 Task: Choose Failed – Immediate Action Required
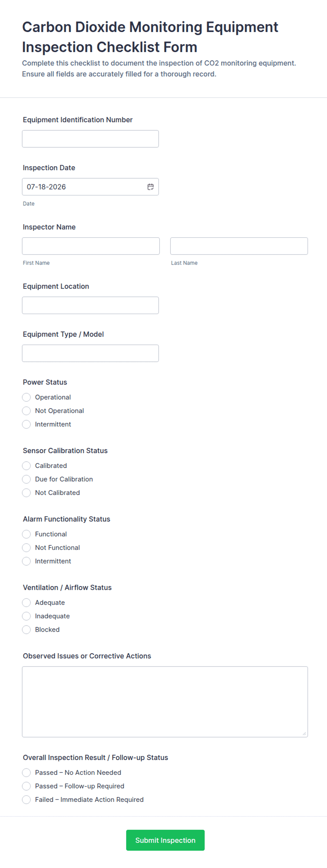(x=26, y=799)
